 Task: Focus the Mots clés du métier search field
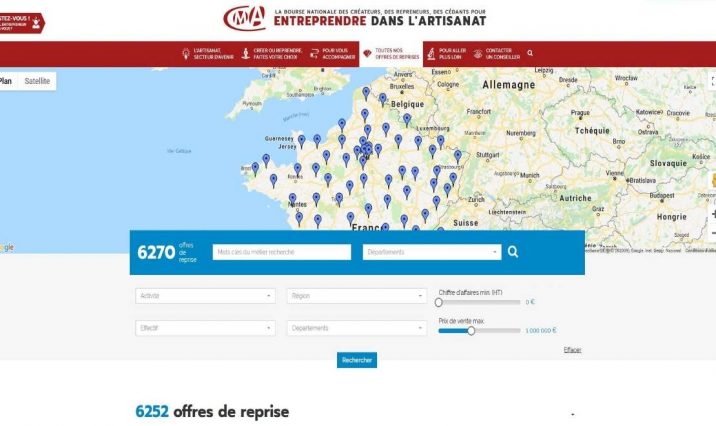pos(282,252)
